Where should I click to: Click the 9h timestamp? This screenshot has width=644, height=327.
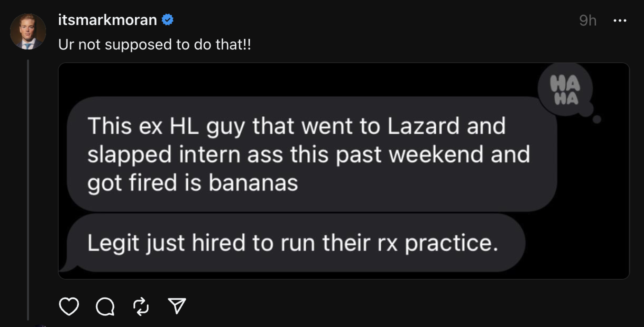point(587,20)
